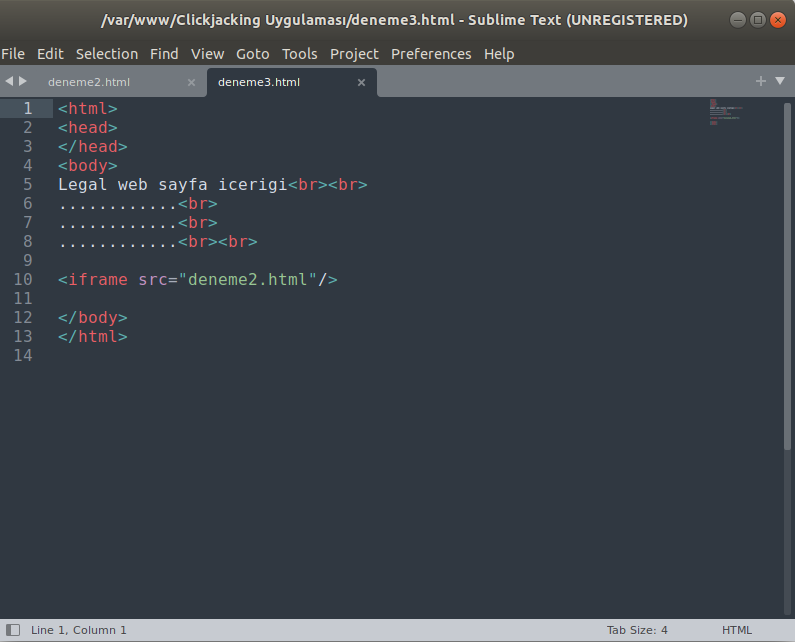Screen dimensions: 795x642
Task: Place cursor in the opening html tag
Action: [x=88, y=109]
